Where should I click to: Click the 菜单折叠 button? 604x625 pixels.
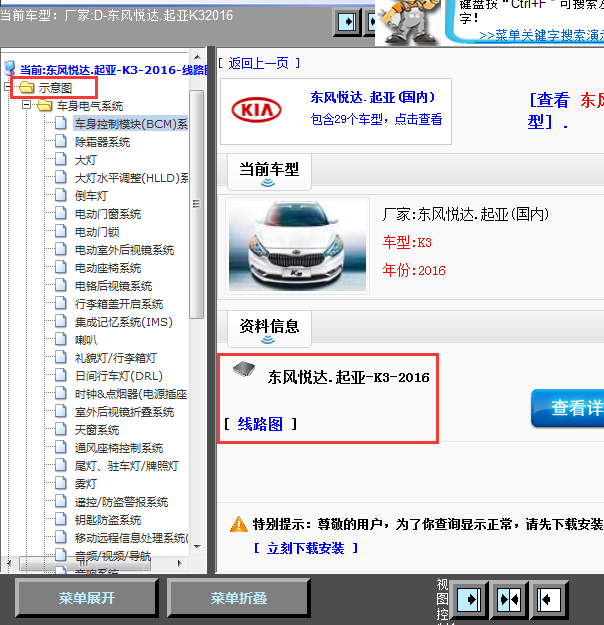pyautogui.click(x=238, y=598)
